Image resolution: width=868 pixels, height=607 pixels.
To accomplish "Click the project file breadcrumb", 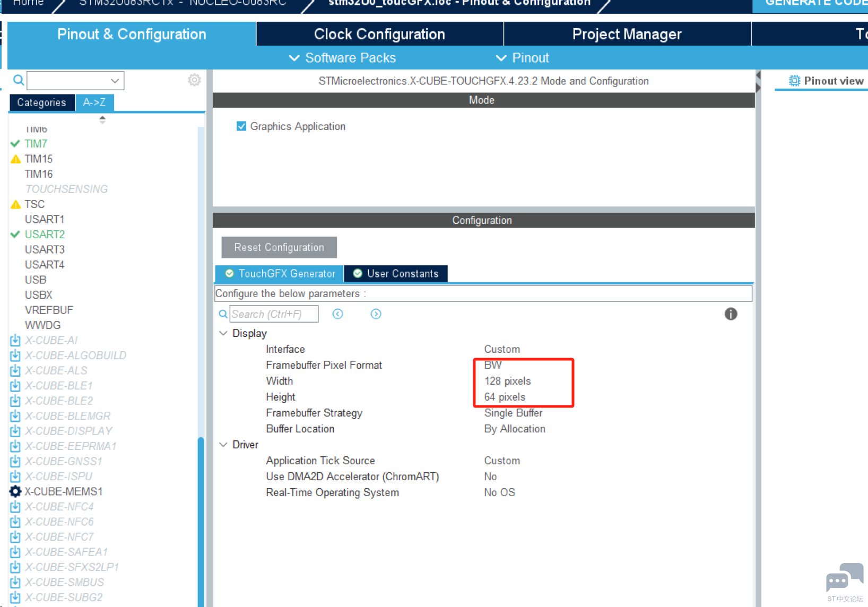I will [459, 3].
